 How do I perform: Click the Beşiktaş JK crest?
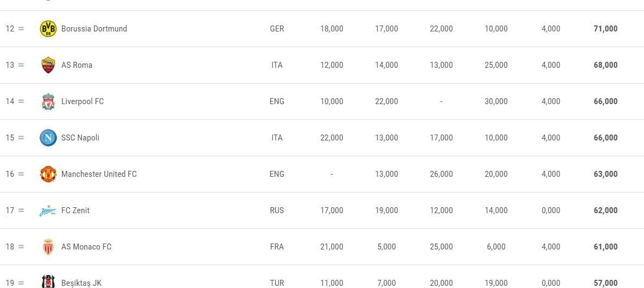click(x=48, y=282)
